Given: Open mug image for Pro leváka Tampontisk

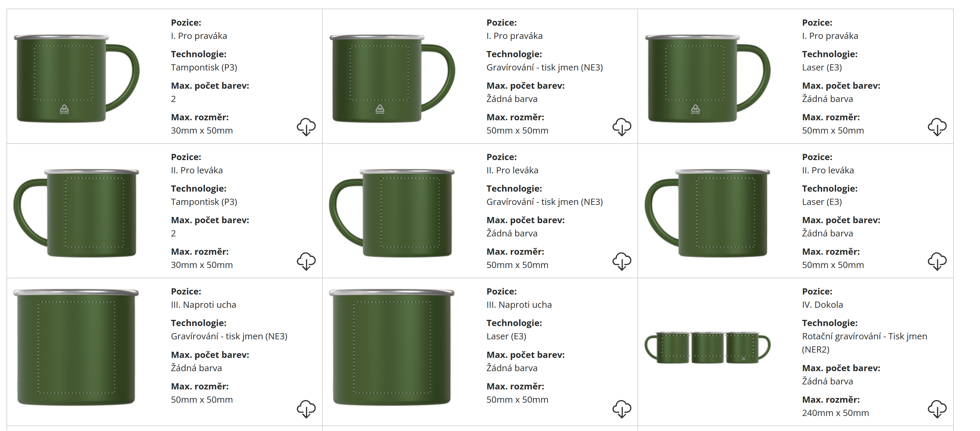Looking at the screenshot, I should pyautogui.click(x=76, y=213).
